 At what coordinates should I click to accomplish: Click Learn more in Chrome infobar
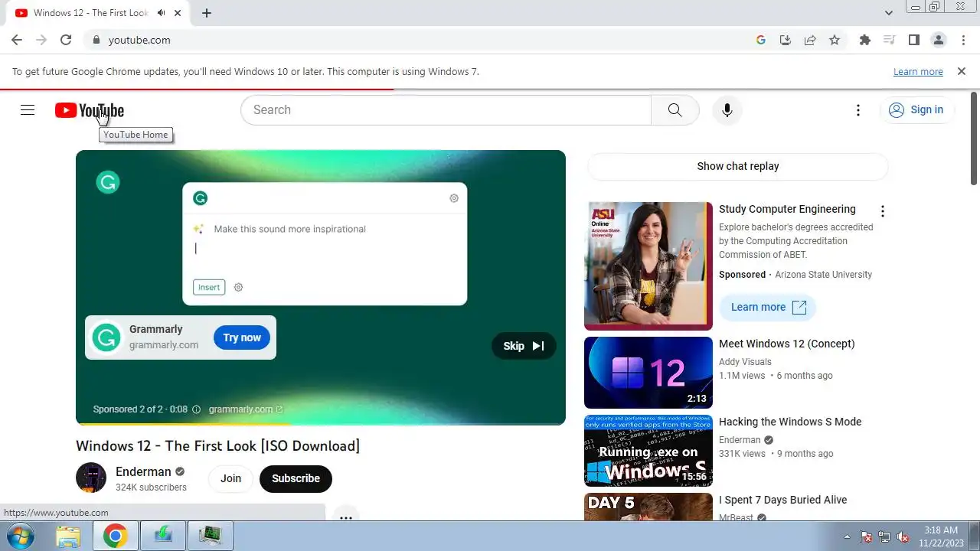click(x=918, y=72)
